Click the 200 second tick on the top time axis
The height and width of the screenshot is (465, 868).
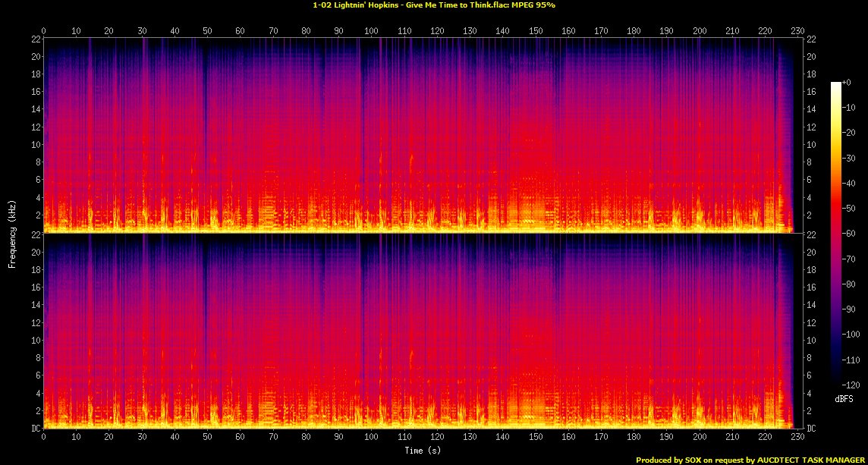tap(699, 31)
